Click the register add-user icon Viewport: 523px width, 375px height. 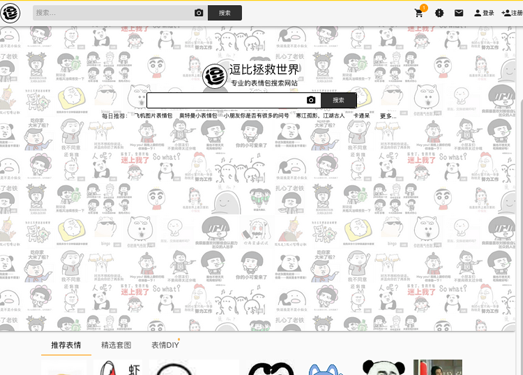click(506, 13)
